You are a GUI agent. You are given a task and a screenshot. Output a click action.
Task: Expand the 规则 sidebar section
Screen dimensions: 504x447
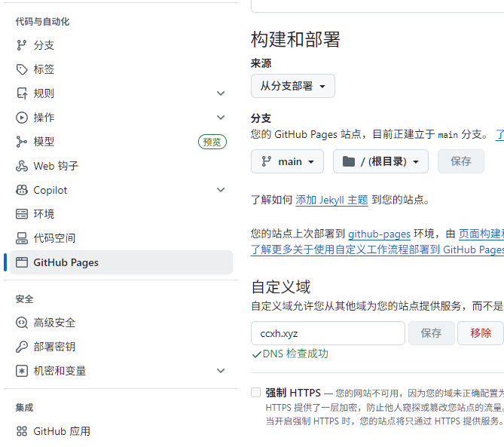(221, 93)
